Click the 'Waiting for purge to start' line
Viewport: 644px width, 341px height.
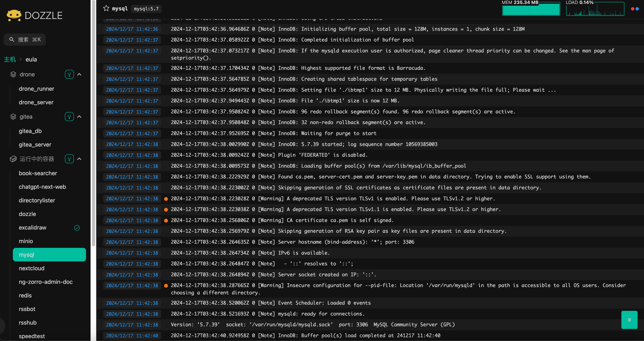tap(274, 134)
